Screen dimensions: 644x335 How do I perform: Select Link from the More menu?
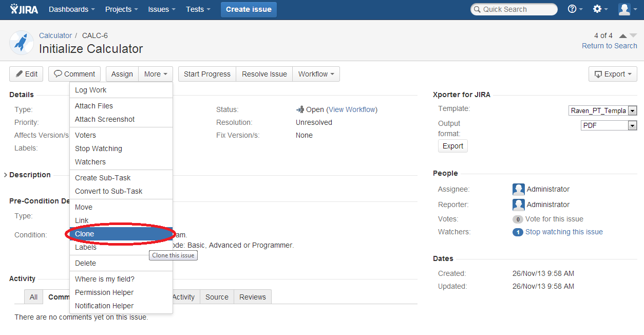point(121,220)
